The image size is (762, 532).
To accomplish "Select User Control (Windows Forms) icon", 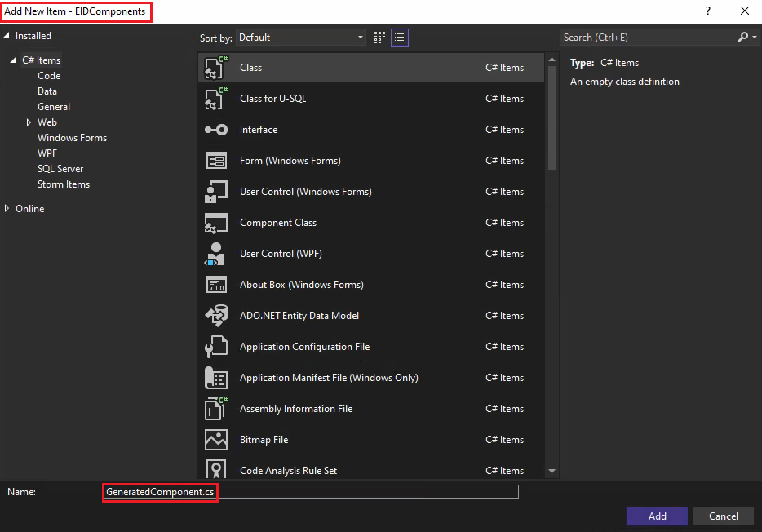I will (215, 192).
